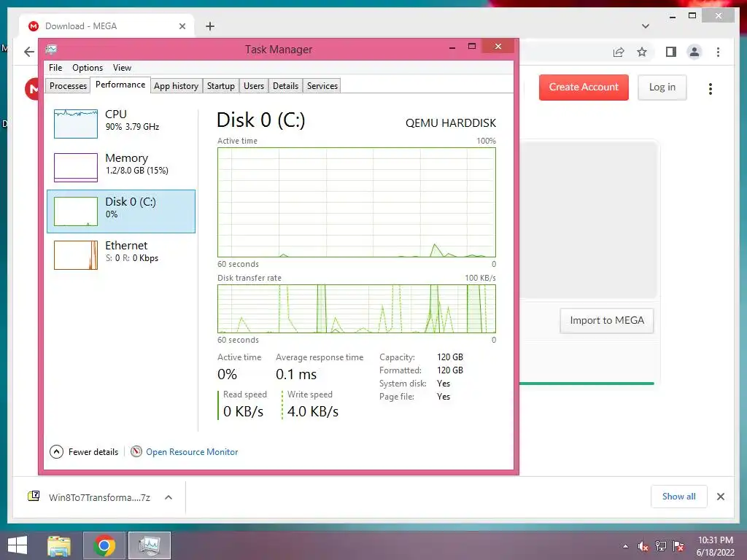Click the Import to MEGA button

pyautogui.click(x=606, y=321)
